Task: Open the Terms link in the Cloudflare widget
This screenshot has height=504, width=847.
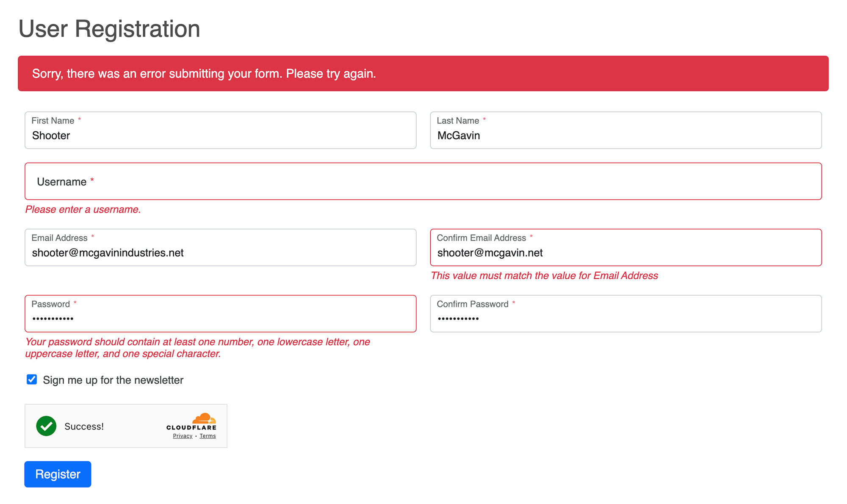Action: (x=208, y=435)
